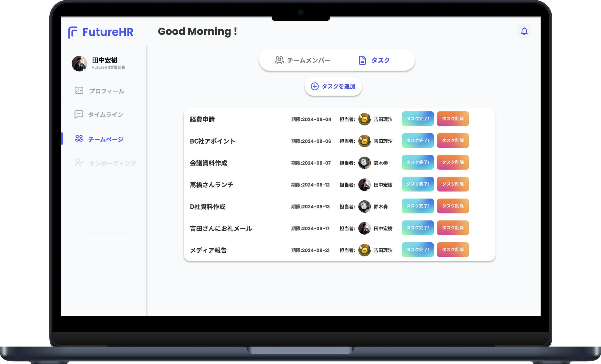Click the plus circle icon in タスクを追加

(x=314, y=86)
